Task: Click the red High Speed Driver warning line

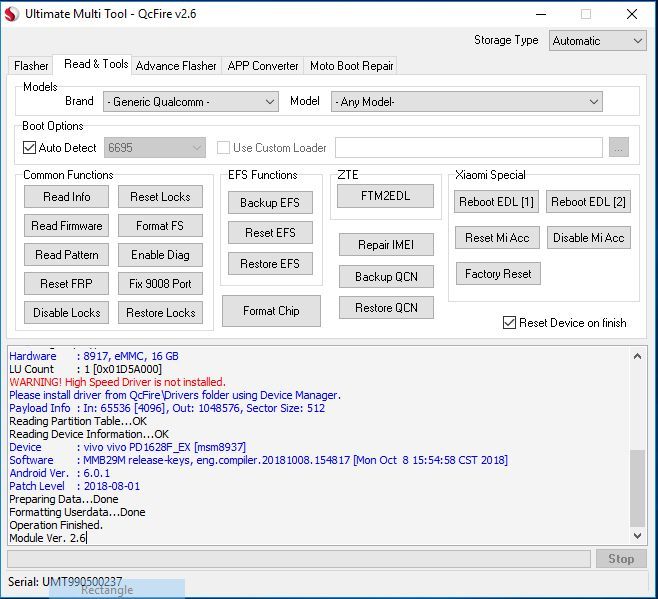Action: [118, 382]
